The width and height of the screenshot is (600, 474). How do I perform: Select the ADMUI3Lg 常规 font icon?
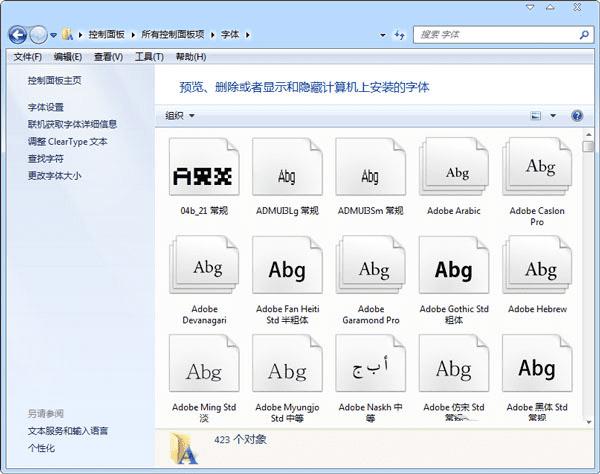[x=287, y=167]
